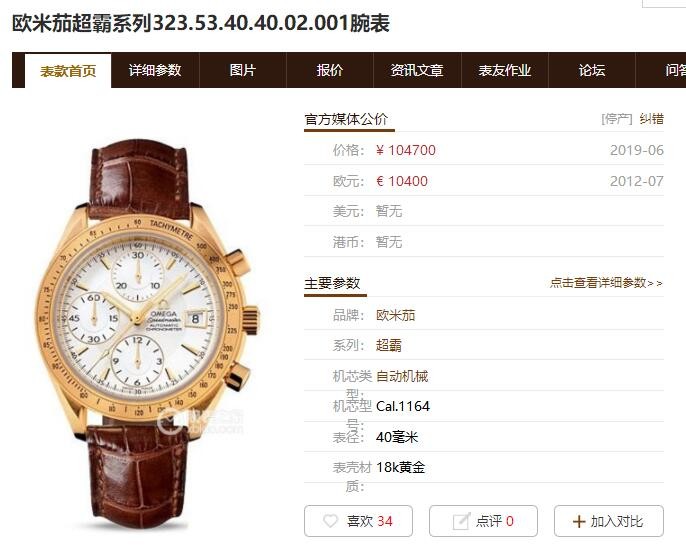Switch to the 详细参数 tab
This screenshot has width=686, height=559.
tap(155, 70)
